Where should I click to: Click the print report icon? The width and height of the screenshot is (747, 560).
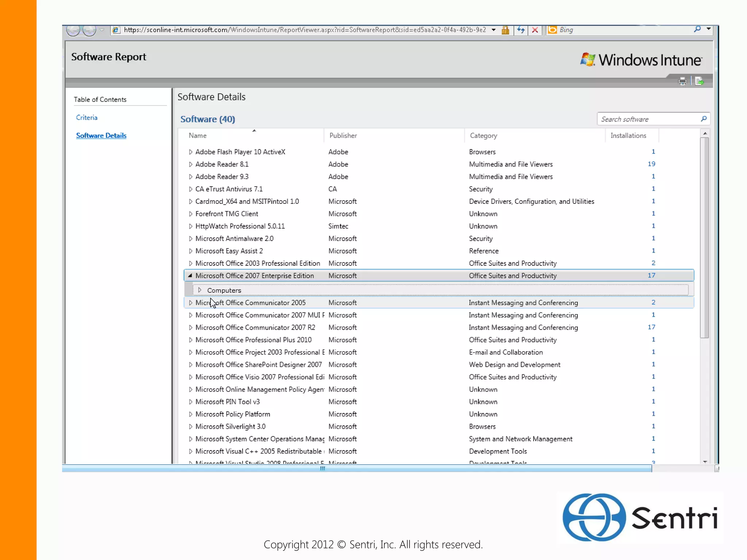click(682, 81)
